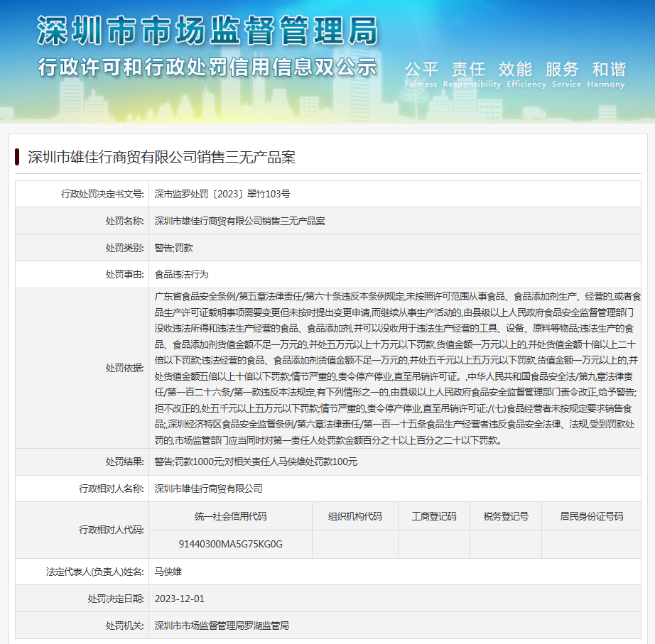
Task: Select the credit code 91440300MA5G75KG0G
Action: [231, 544]
